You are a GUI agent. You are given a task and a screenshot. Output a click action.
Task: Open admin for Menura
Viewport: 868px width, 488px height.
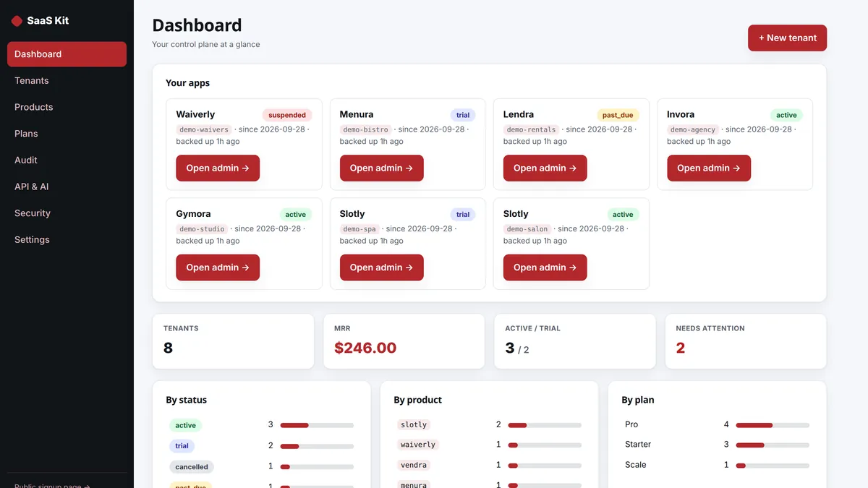[381, 168]
